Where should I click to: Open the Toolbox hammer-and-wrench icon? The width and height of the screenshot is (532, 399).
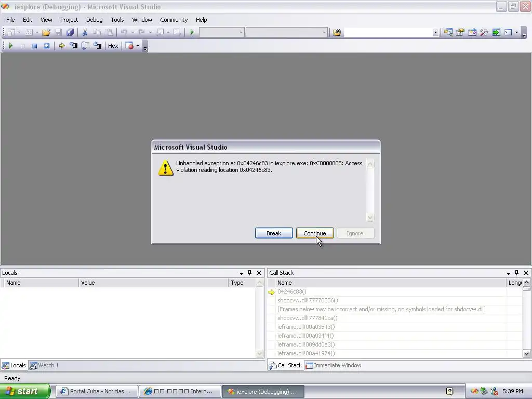(x=484, y=32)
